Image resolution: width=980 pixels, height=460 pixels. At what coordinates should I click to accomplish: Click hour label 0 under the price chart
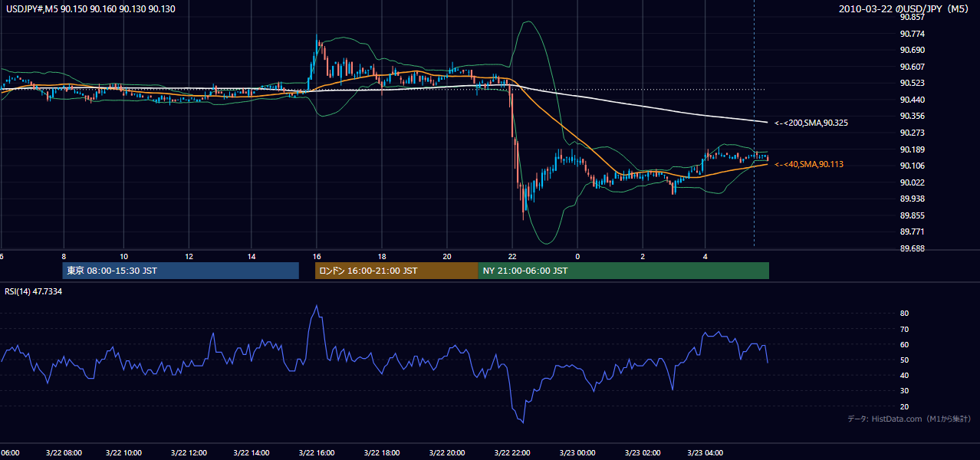coord(577,256)
